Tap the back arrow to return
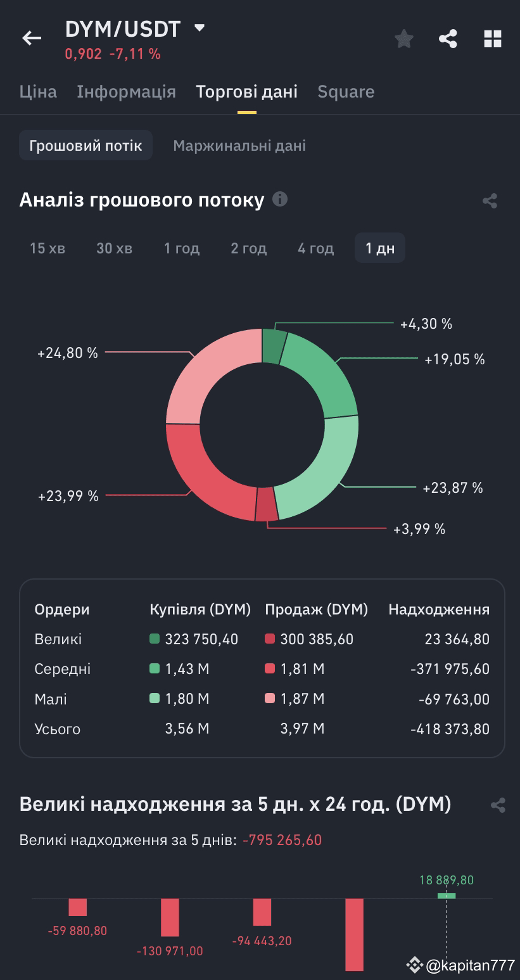520x980 pixels. [30, 38]
